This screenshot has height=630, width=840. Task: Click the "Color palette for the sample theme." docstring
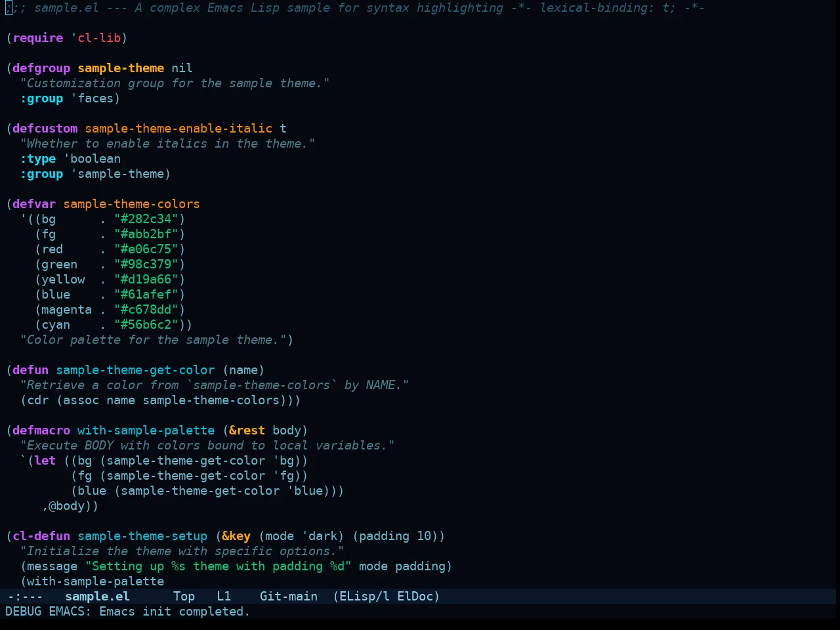(154, 339)
